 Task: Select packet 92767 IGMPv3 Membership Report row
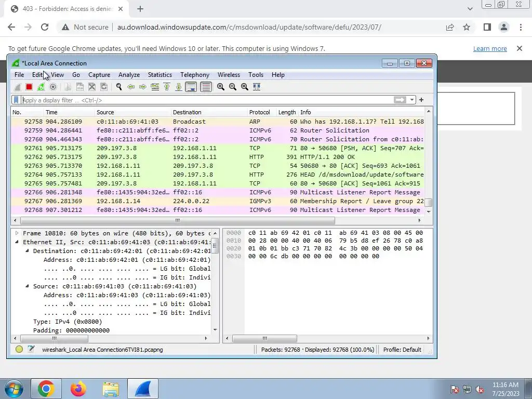pyautogui.click(x=218, y=201)
